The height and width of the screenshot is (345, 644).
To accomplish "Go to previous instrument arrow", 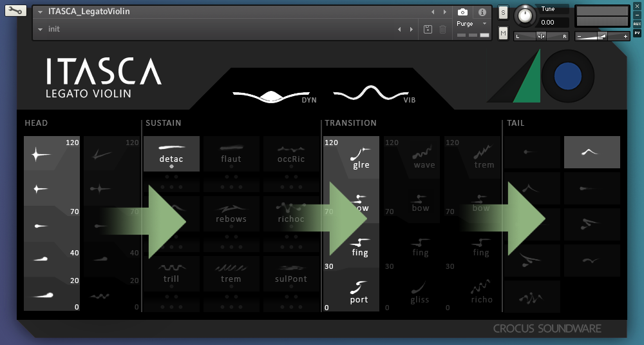I will (x=433, y=12).
